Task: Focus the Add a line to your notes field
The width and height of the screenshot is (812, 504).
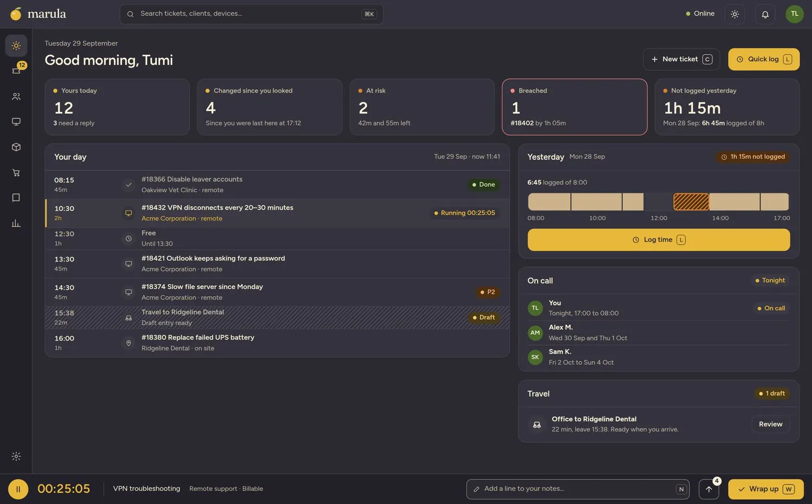Action: (578, 489)
